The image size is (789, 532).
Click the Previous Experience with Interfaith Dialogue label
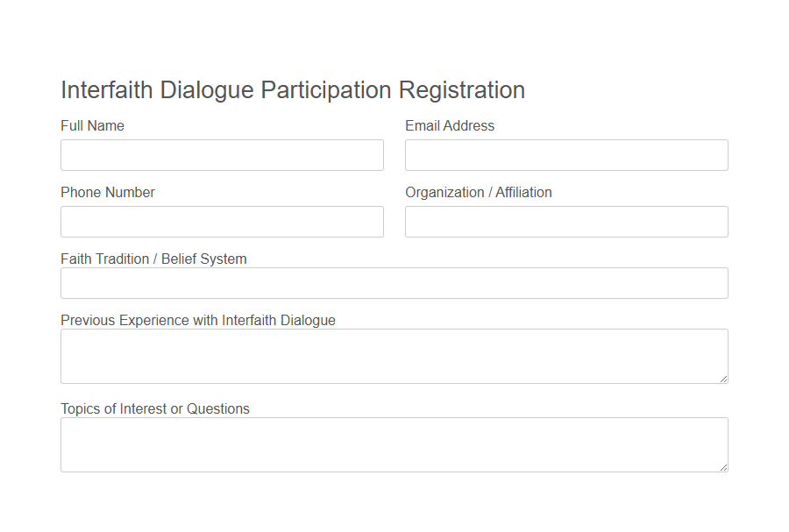click(x=197, y=320)
